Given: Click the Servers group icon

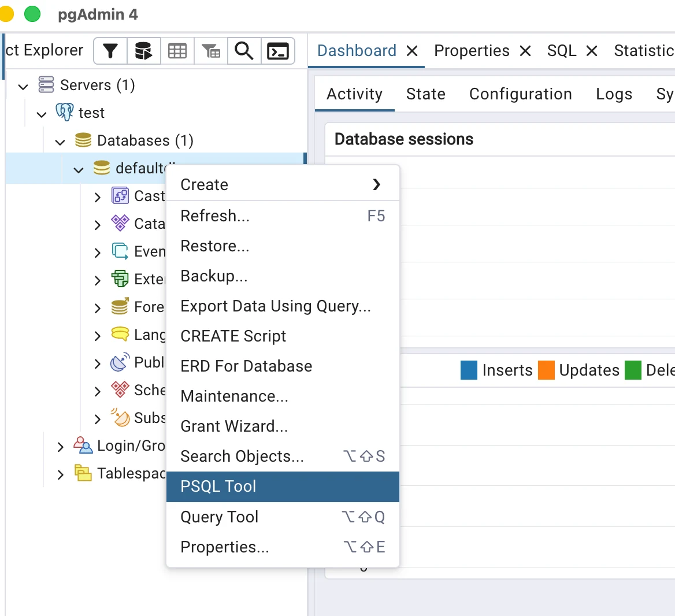Looking at the screenshot, I should coord(46,84).
